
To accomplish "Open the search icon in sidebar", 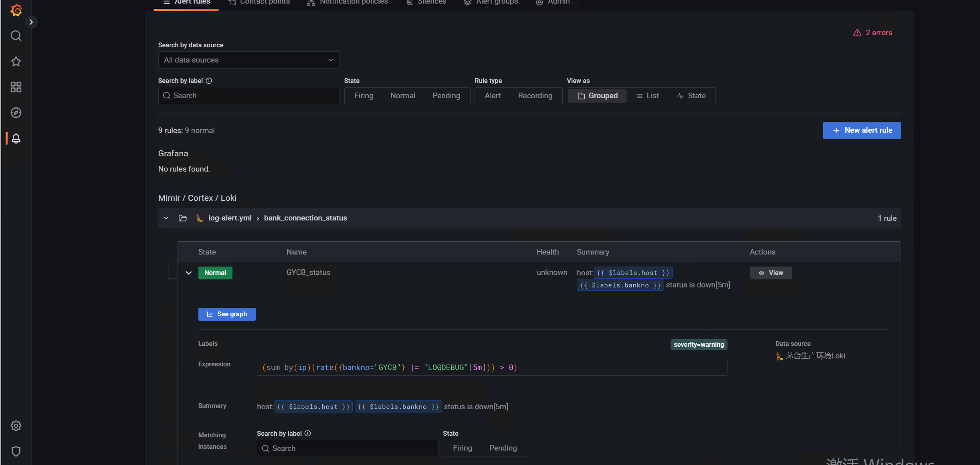I will (16, 36).
